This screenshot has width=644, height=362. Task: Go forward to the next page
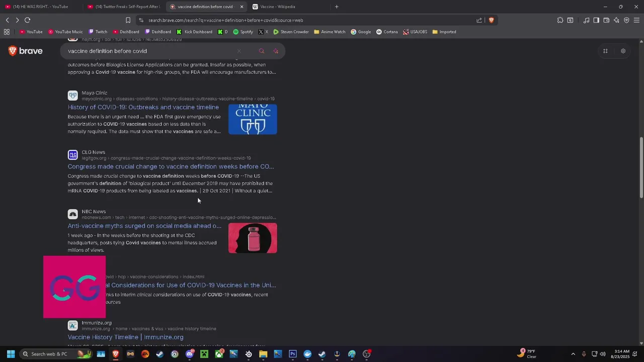tap(17, 20)
